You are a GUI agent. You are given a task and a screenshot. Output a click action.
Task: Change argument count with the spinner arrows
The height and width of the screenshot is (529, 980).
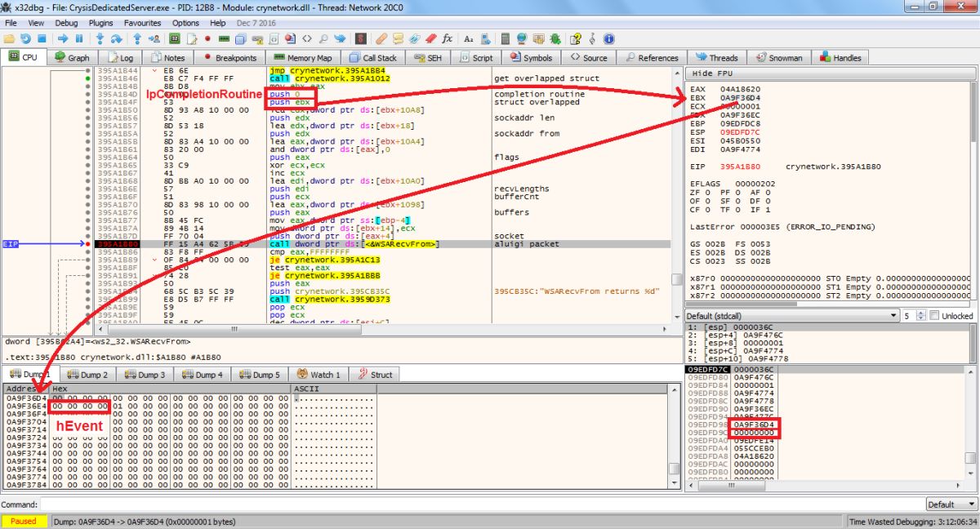point(920,315)
